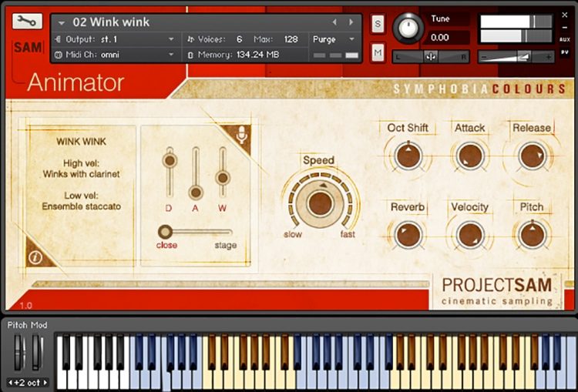
Task: Open the wrench edit-mode icon
Action: 27,22
